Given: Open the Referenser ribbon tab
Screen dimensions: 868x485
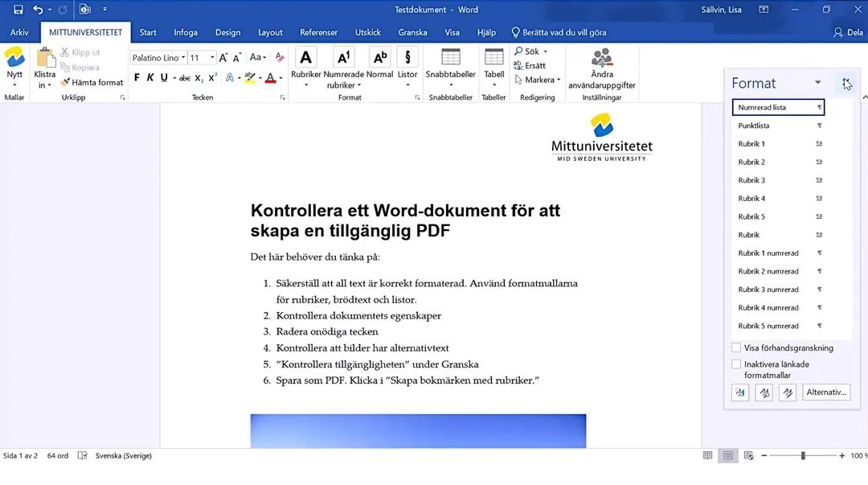Looking at the screenshot, I should click(319, 32).
